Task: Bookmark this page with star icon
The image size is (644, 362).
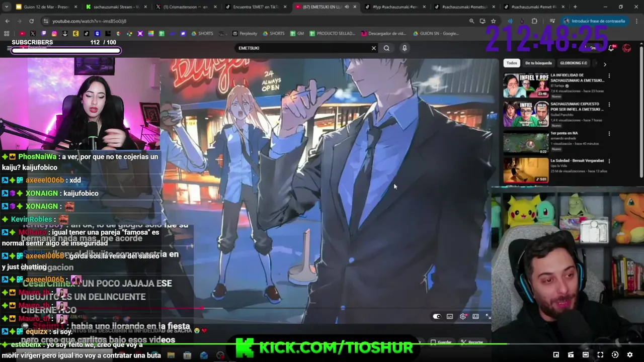Action: coord(493,21)
